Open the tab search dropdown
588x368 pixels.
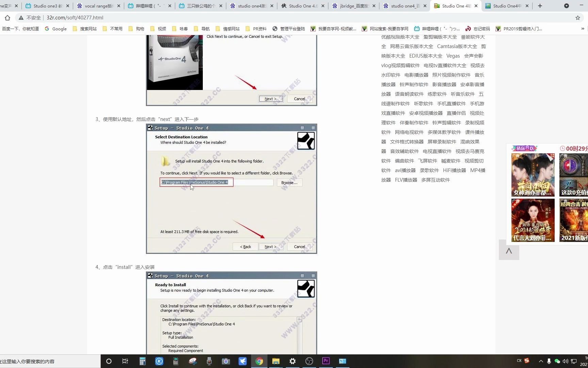click(567, 6)
